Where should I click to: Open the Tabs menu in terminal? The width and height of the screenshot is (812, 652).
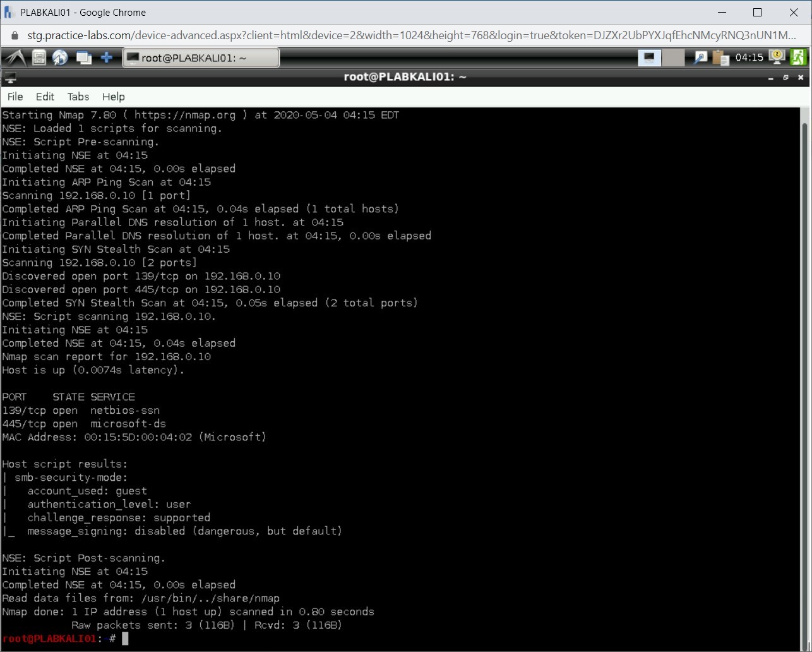(x=78, y=97)
